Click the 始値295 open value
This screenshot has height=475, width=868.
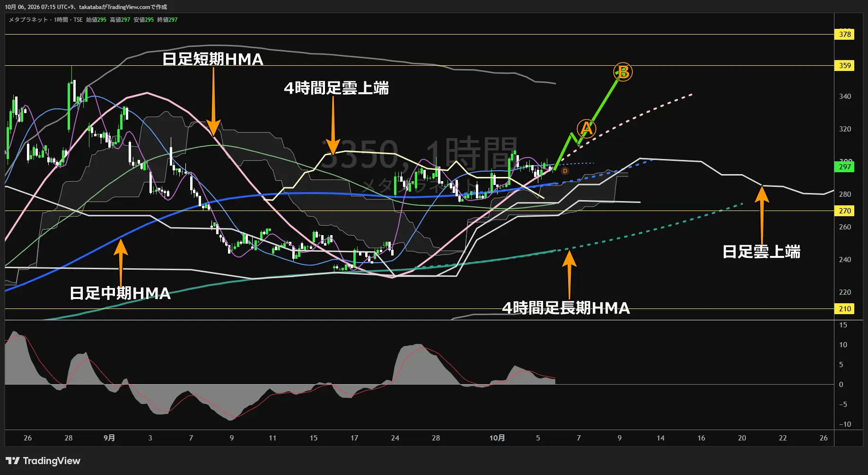click(96, 20)
